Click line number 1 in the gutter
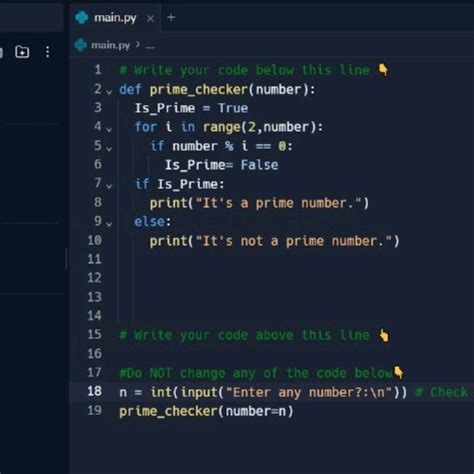 [x=98, y=70]
